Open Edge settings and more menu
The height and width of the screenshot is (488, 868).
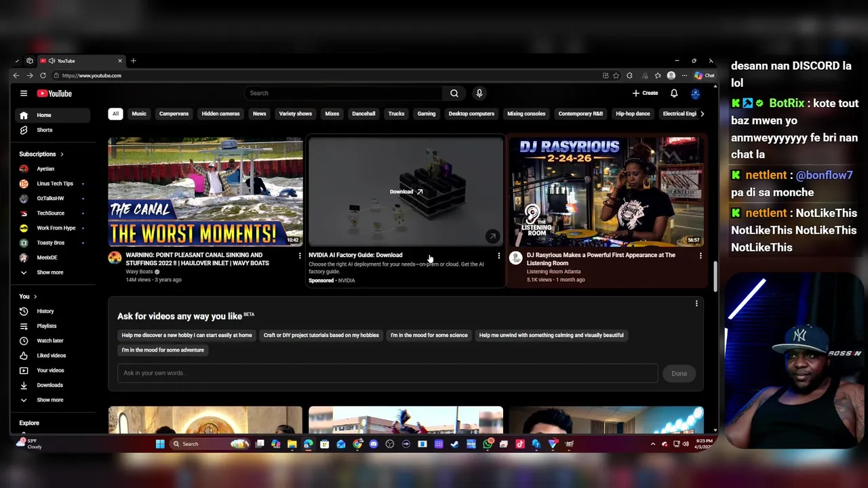point(684,76)
